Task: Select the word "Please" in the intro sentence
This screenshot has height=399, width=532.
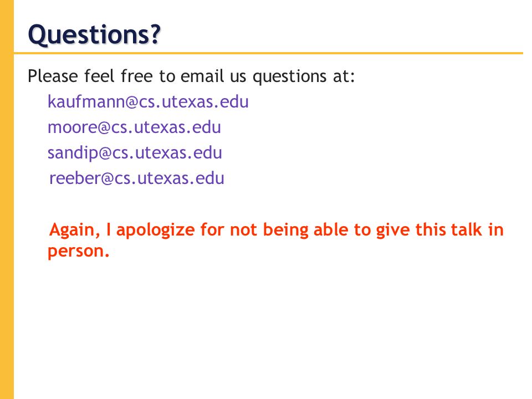Action: [53, 76]
